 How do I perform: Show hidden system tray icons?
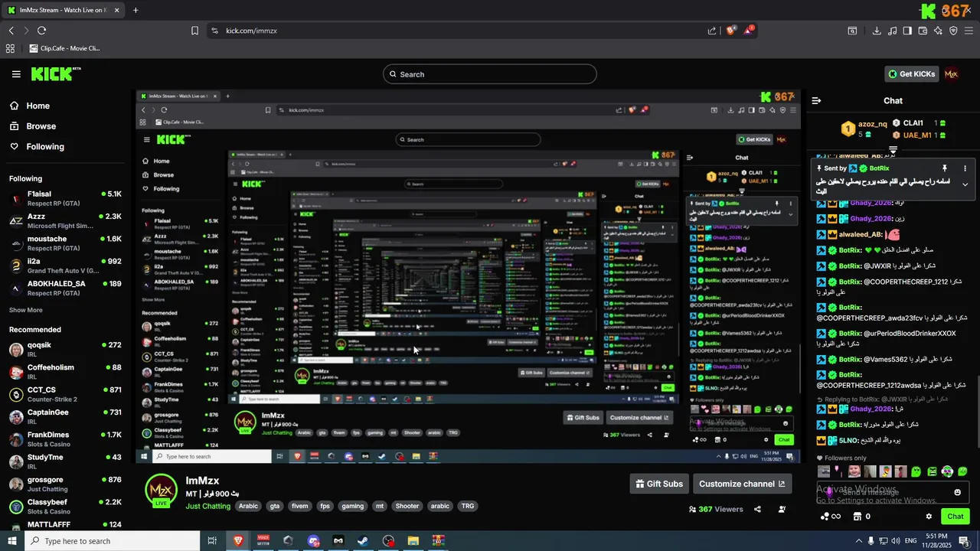click(858, 541)
